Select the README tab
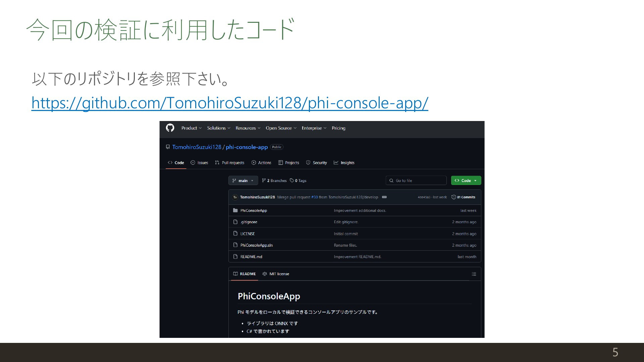644x362 pixels. point(245,274)
